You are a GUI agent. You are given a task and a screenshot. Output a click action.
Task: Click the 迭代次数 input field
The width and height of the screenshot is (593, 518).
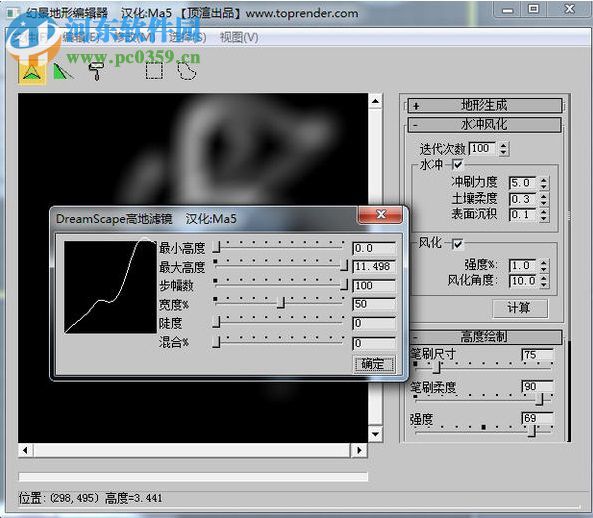[483, 148]
